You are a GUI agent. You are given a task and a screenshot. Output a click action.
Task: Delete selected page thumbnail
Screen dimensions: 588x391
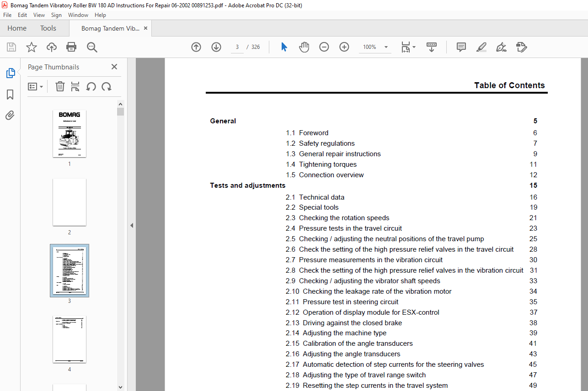coord(60,86)
